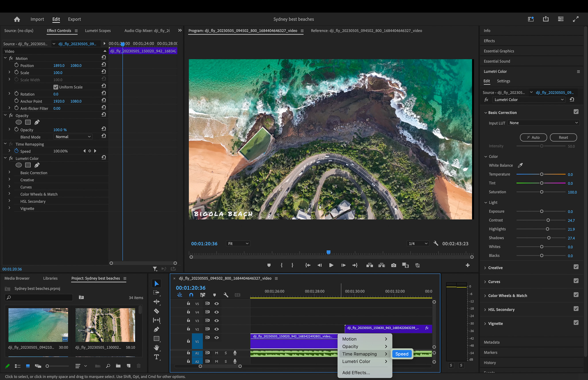The image size is (588, 380).
Task: Open the Fit zoom level dropdown
Action: click(238, 243)
